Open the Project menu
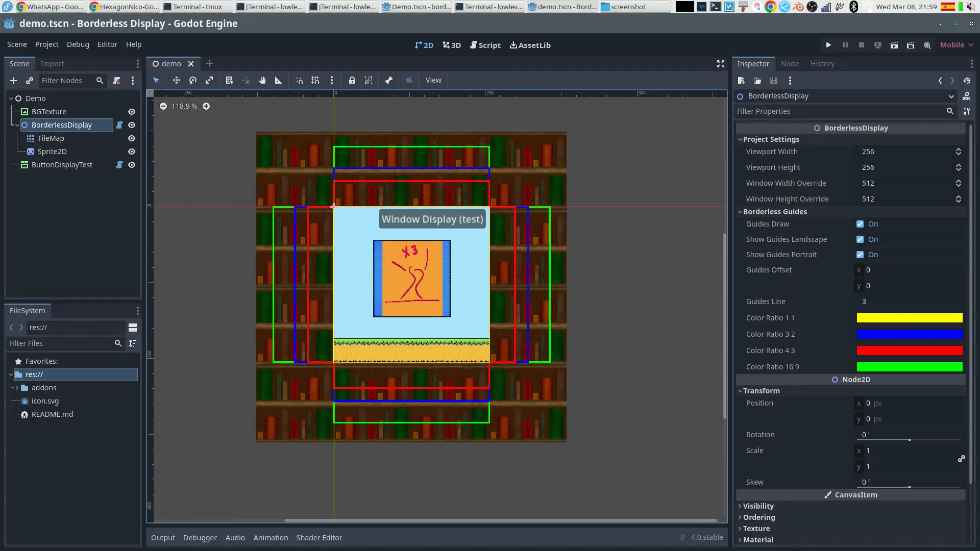980x551 pixels. (x=46, y=44)
